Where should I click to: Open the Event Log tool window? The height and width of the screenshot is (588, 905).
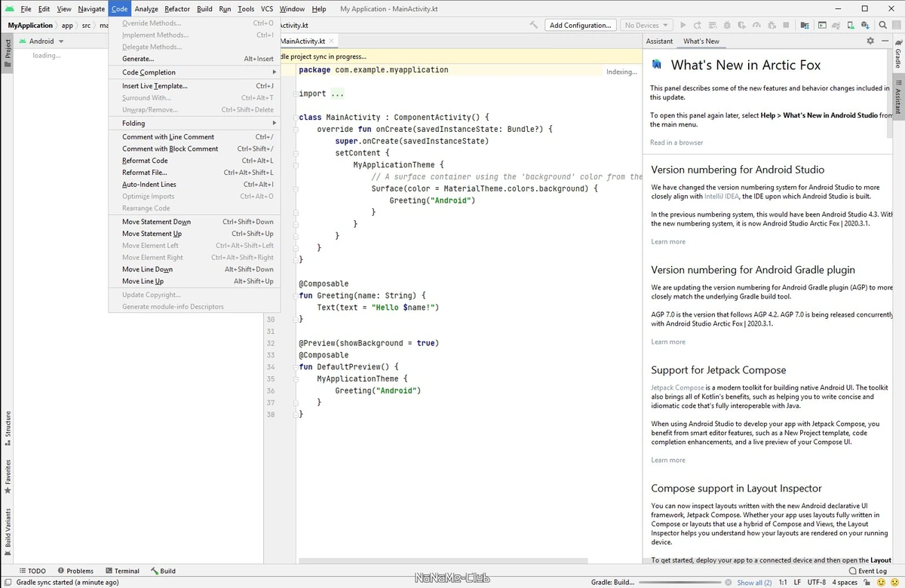(x=867, y=571)
